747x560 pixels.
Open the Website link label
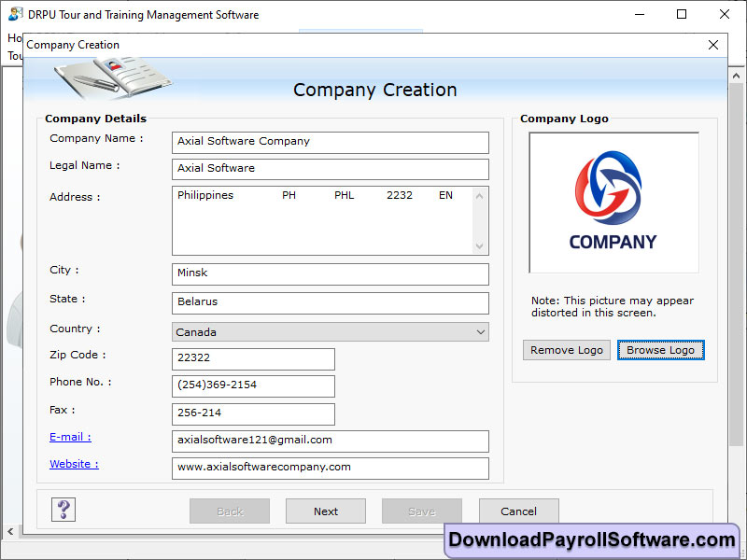pyautogui.click(x=74, y=464)
